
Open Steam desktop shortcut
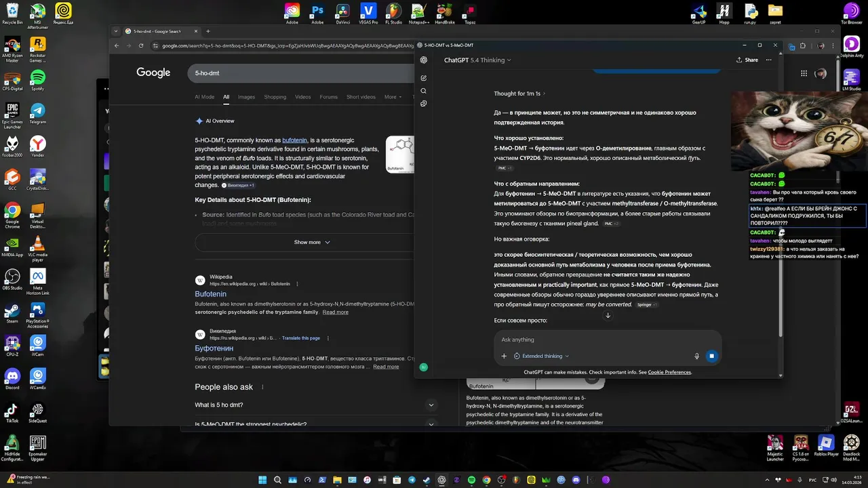coord(12,313)
